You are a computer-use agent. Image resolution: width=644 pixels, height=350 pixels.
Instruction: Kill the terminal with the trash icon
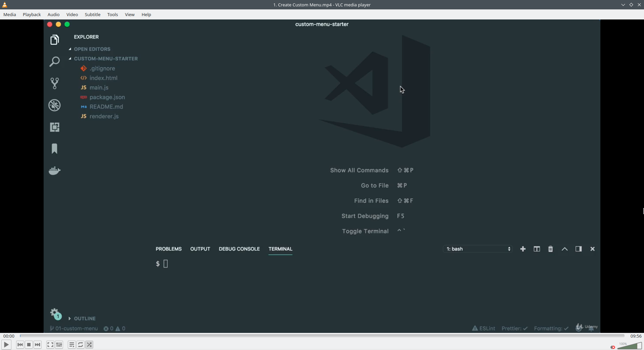tap(550, 249)
